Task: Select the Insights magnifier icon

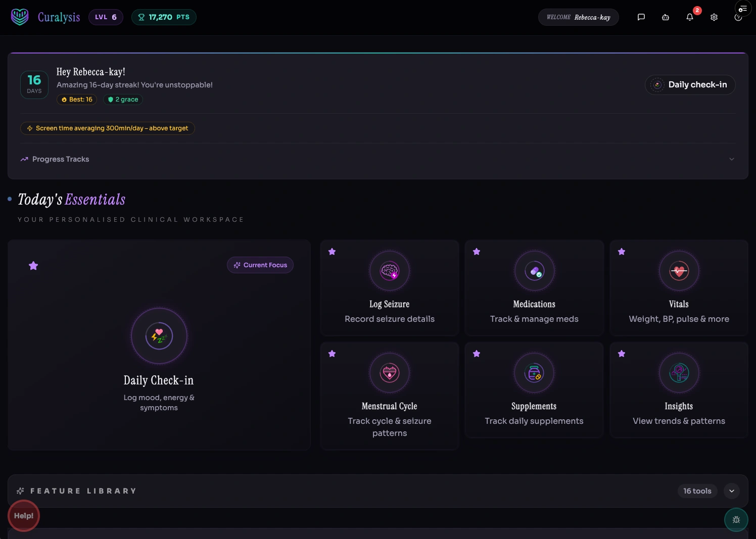Action: click(x=678, y=373)
